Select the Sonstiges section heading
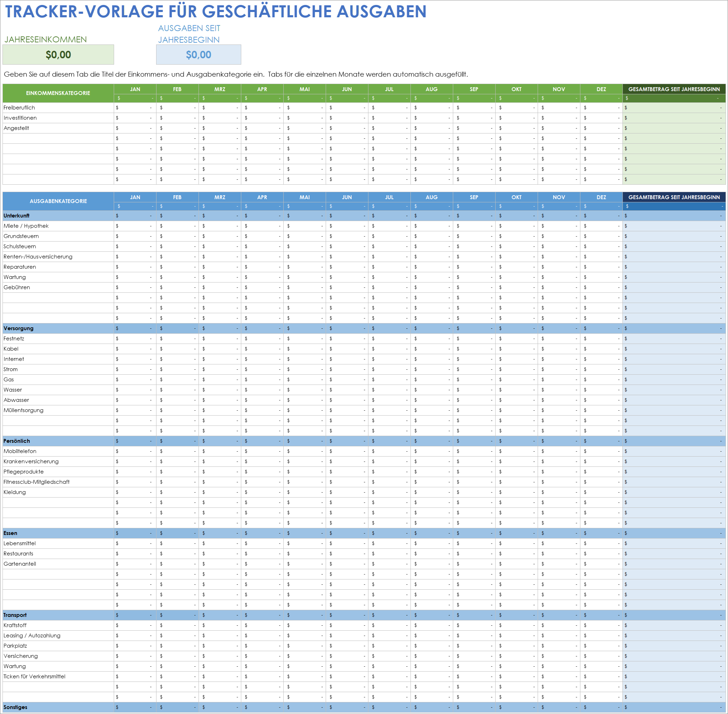 click(58, 708)
